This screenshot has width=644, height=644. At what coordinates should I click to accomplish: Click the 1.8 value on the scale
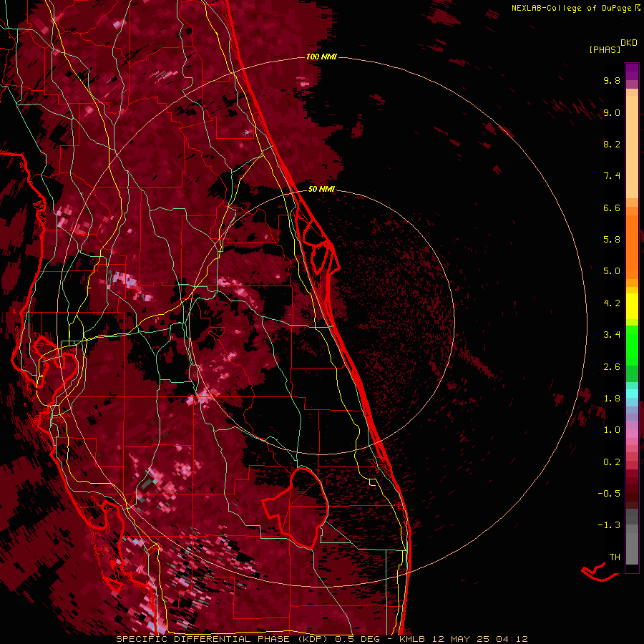[612, 399]
